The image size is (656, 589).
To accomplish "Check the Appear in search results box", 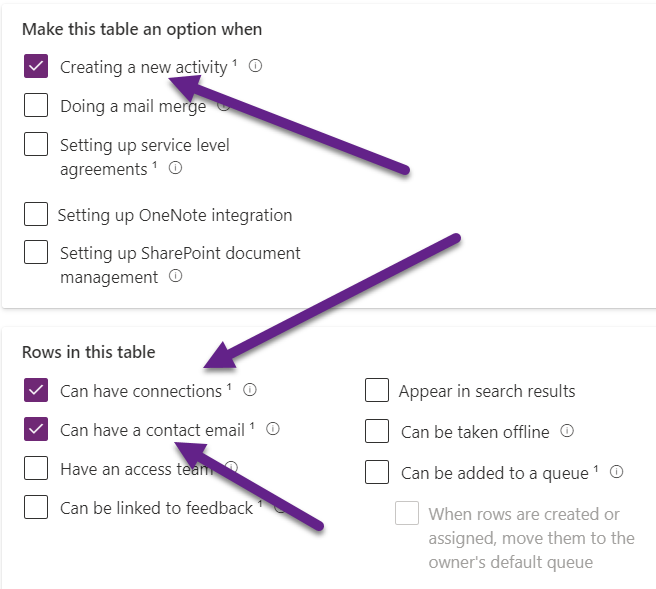I will click(x=377, y=390).
